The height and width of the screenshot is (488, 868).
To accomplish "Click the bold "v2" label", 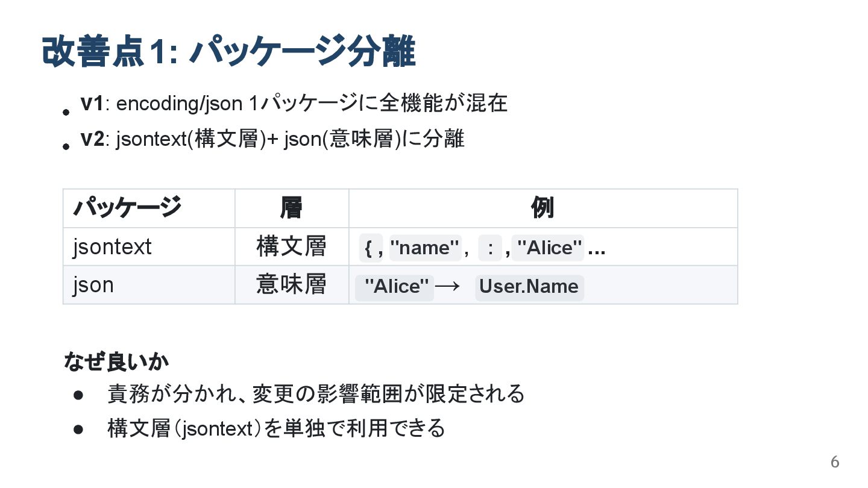I will 92,139.
